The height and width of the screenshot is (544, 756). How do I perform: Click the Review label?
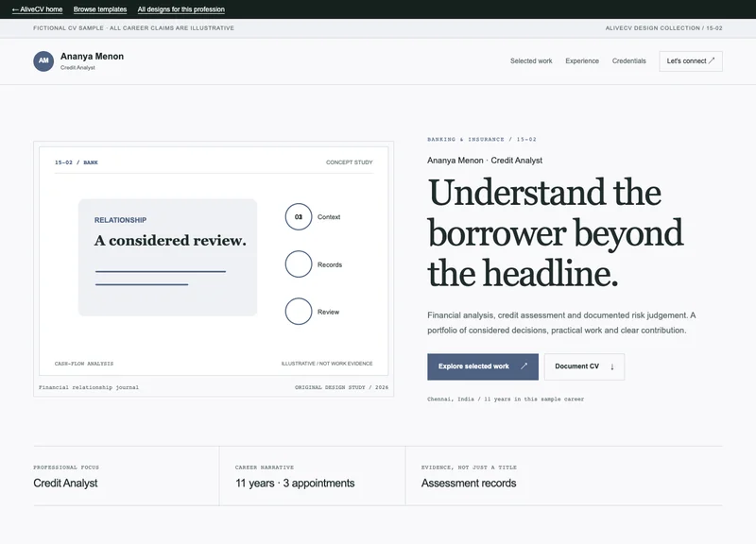tap(328, 313)
